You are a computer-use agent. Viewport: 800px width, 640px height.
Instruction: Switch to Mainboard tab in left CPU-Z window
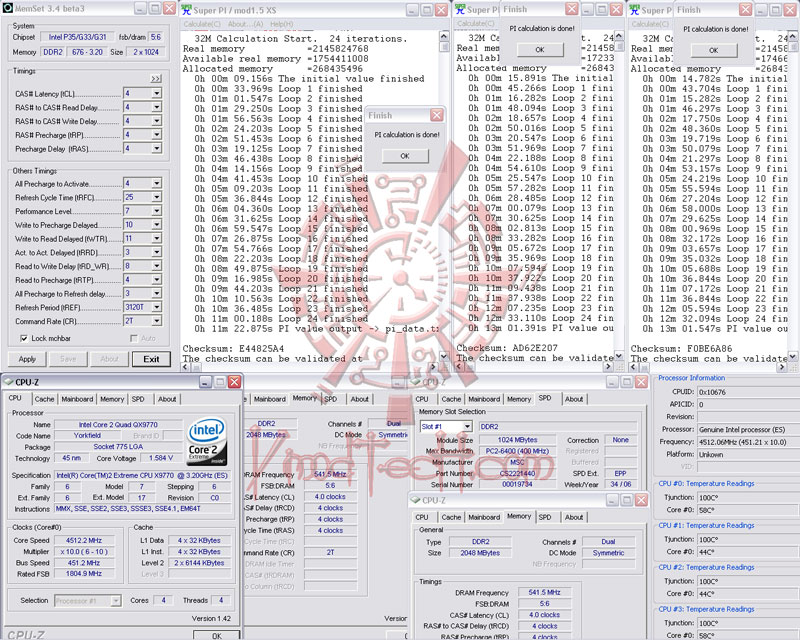(78, 399)
